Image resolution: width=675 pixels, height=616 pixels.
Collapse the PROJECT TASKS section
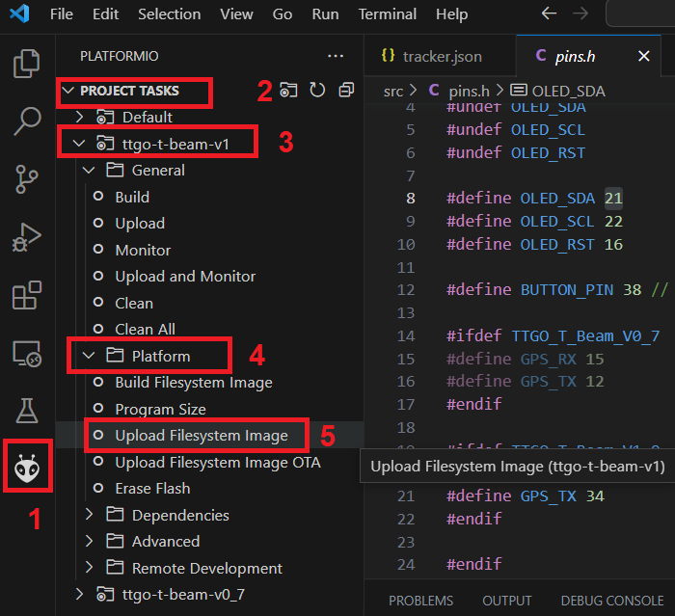click(x=130, y=91)
